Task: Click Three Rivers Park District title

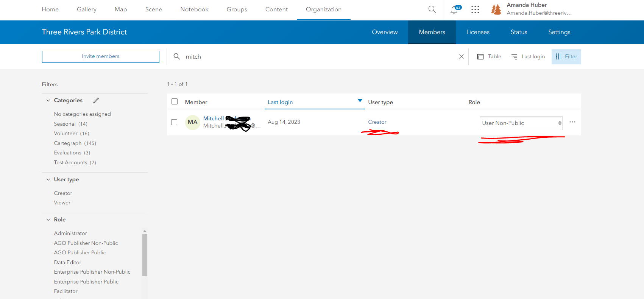Action: click(84, 32)
